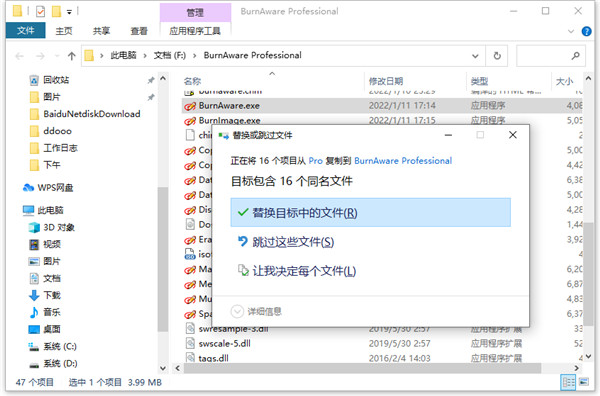
Task: Refresh the current folder
Action: pos(497,56)
